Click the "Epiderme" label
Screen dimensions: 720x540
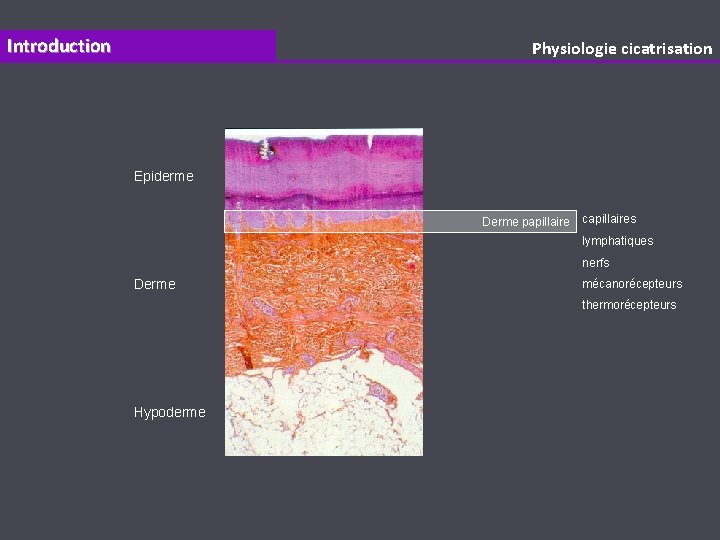coord(163,176)
